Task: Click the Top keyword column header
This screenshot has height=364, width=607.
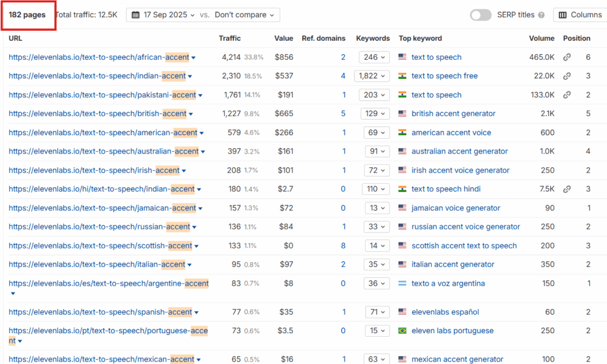Action: (x=420, y=39)
